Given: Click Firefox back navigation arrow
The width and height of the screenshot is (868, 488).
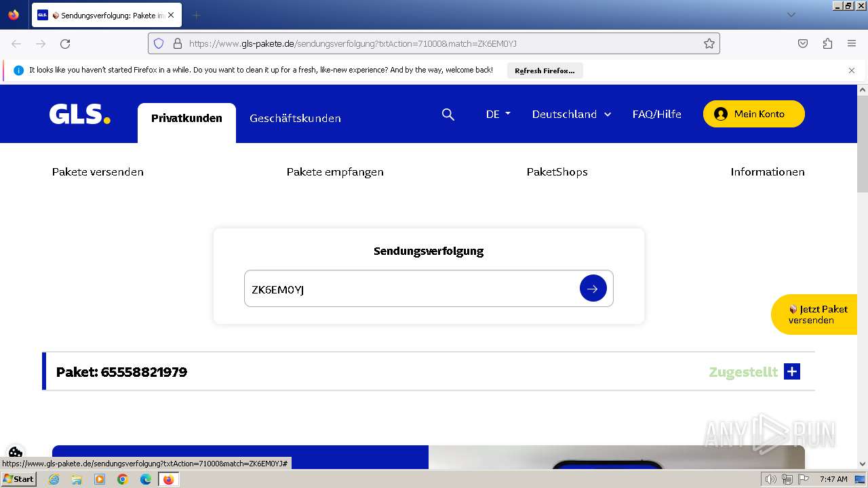Looking at the screenshot, I should (16, 43).
